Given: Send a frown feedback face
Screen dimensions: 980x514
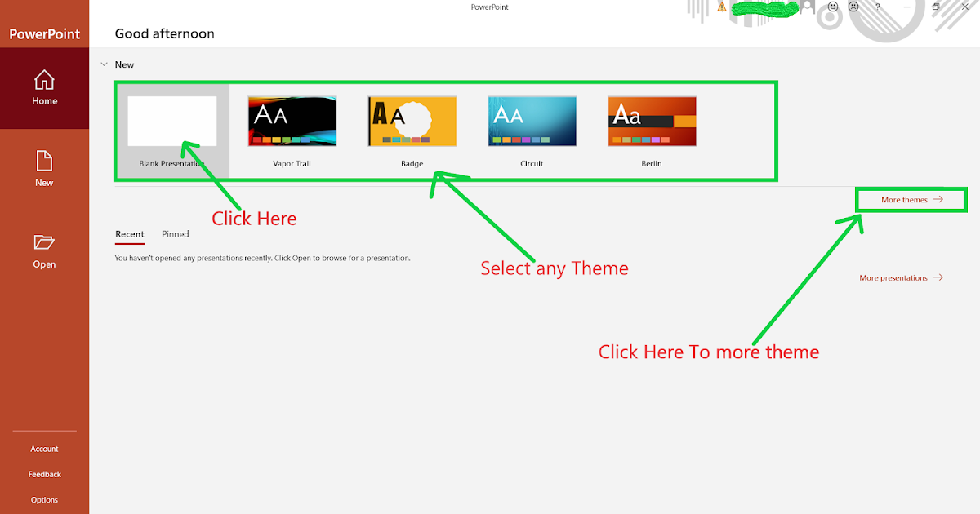Looking at the screenshot, I should click(x=853, y=7).
